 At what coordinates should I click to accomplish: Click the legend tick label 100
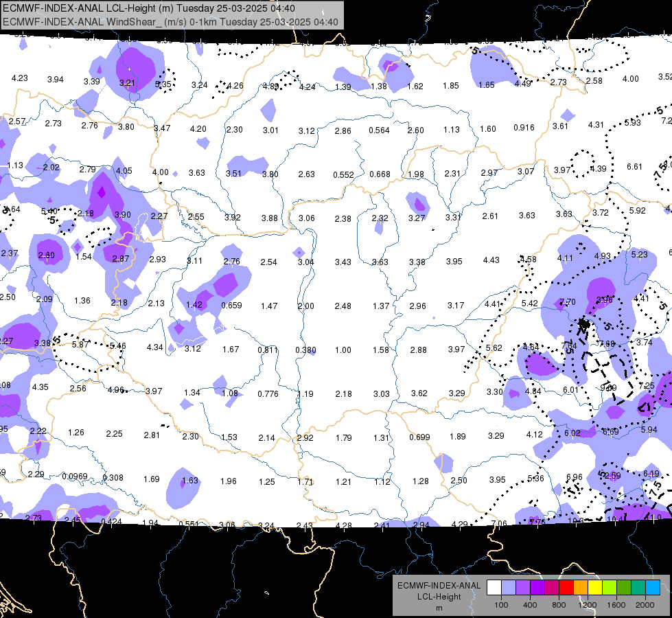501,605
